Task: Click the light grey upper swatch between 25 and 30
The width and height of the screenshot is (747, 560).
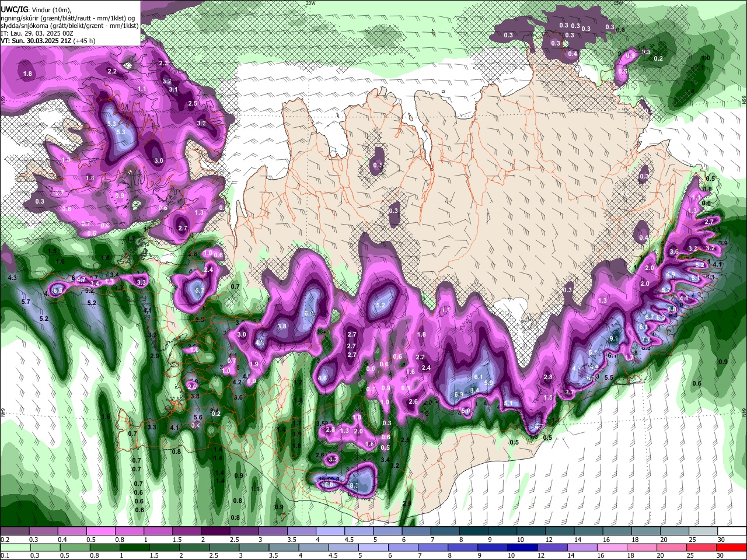Action: point(703,531)
